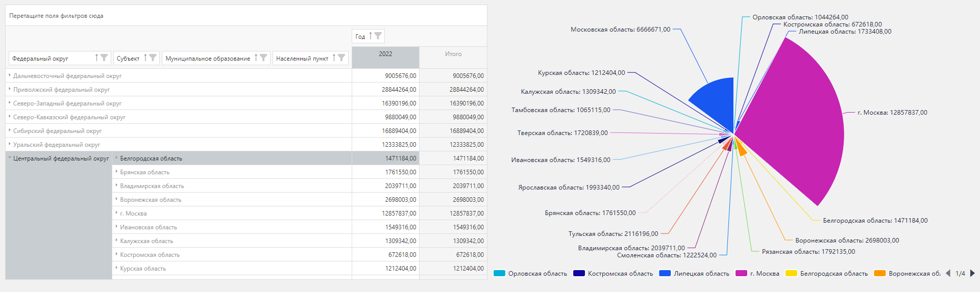Toggle sort arrow on Год field
980x292 pixels.
371,36
